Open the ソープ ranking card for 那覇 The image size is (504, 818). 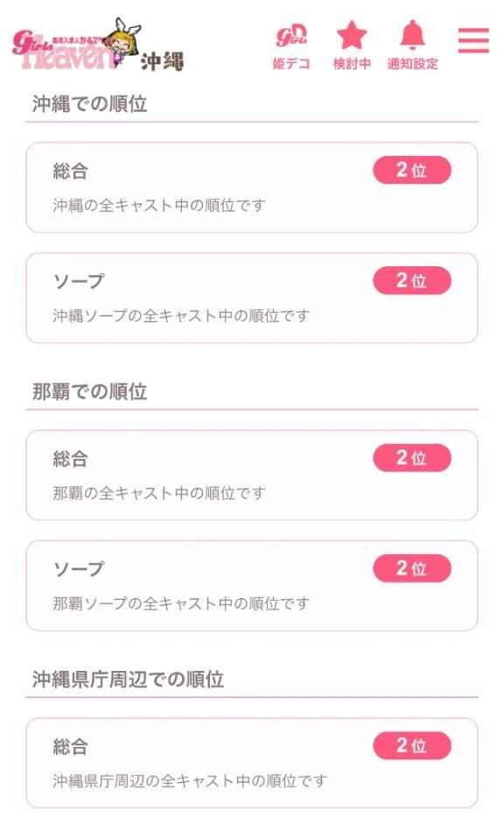click(x=252, y=581)
